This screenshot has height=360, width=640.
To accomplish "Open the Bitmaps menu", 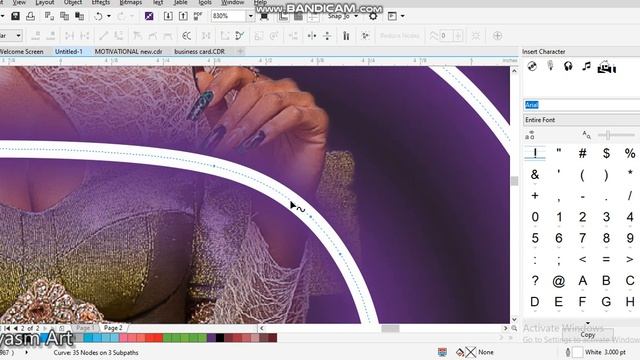I will 131,2.
